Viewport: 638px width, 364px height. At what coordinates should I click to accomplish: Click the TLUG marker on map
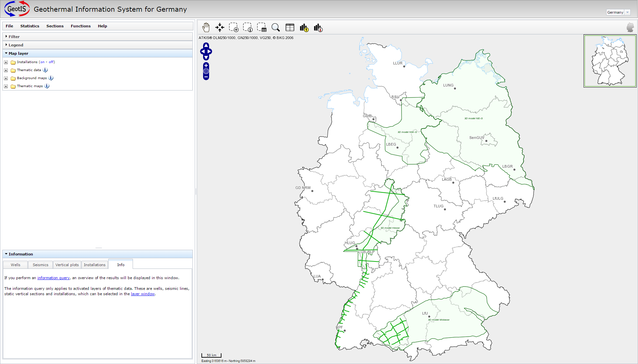click(445, 209)
